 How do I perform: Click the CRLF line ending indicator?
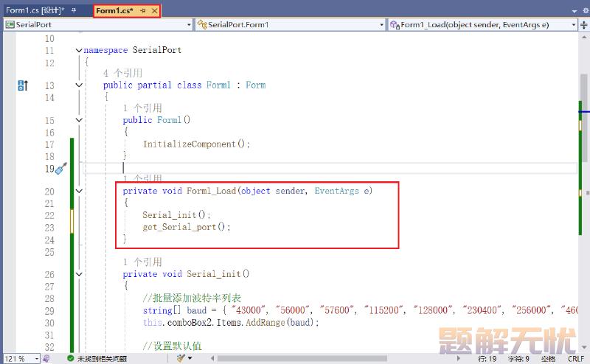pyautogui.click(x=576, y=359)
